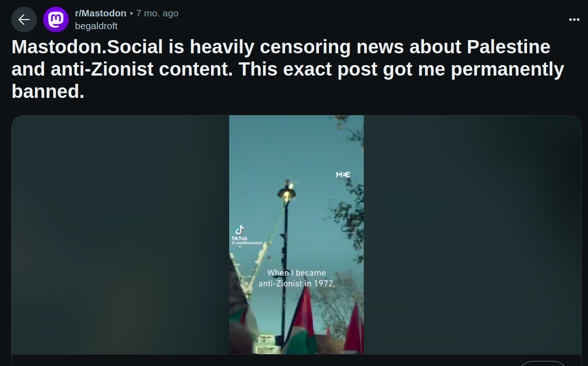Open the three-dot post options menu
Image resolution: width=588 pixels, height=366 pixels.
click(x=574, y=20)
